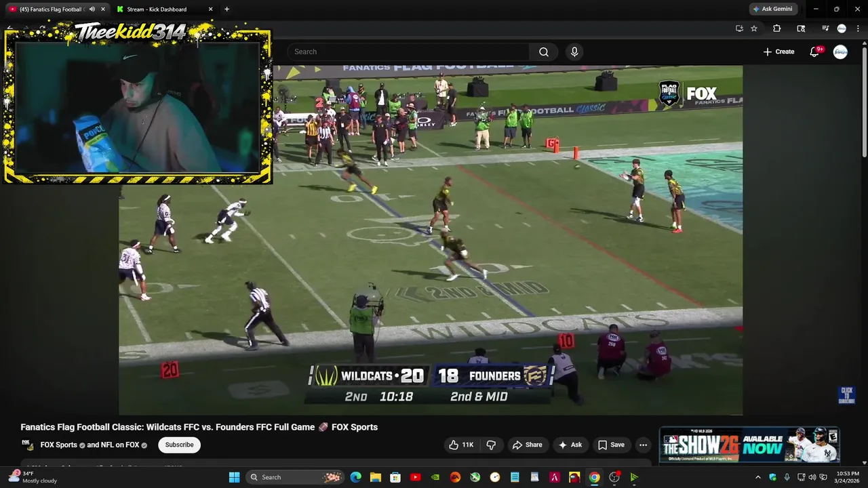The height and width of the screenshot is (488, 868).
Task: Click the microphone icon in system tray
Action: pyautogui.click(x=787, y=477)
